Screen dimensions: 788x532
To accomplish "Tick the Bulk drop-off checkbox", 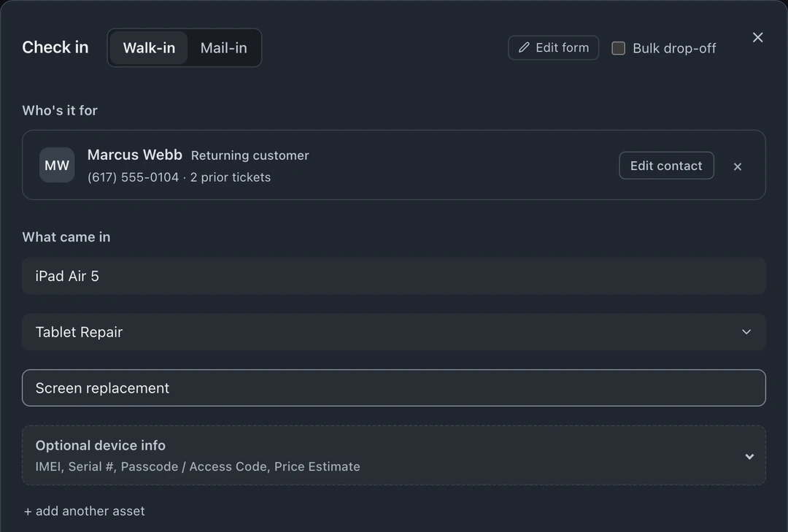I will (618, 48).
